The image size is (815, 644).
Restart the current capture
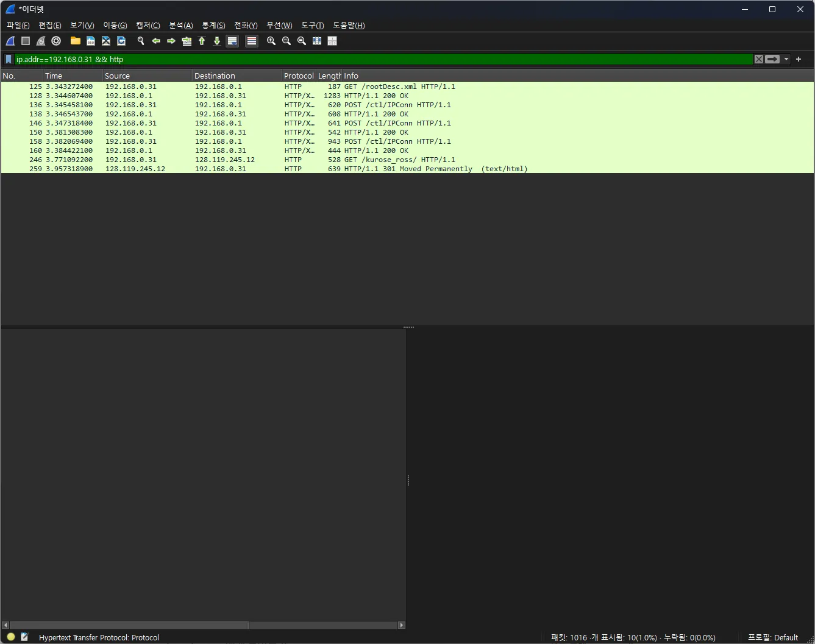[x=41, y=41]
